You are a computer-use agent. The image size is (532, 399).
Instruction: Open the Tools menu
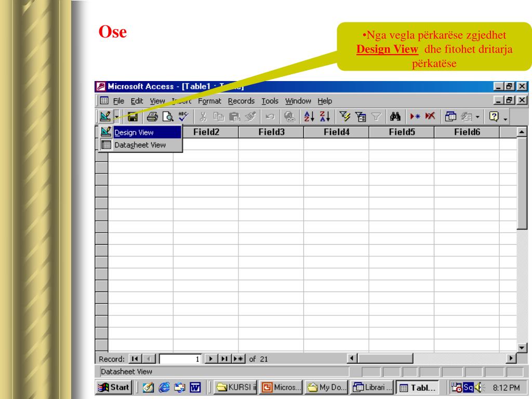(x=270, y=101)
